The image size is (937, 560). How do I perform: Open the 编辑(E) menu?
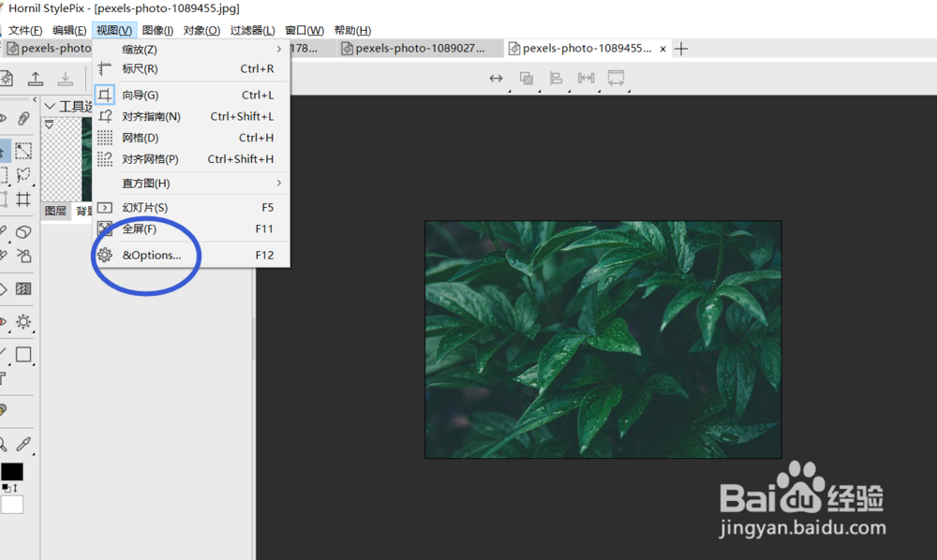(69, 30)
